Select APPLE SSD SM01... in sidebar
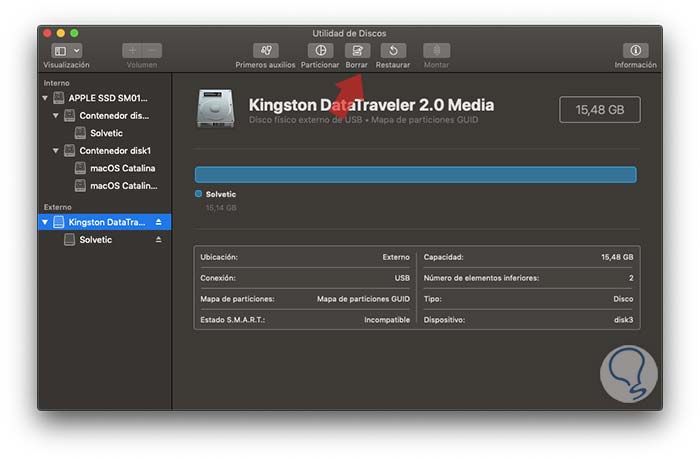 105,98
